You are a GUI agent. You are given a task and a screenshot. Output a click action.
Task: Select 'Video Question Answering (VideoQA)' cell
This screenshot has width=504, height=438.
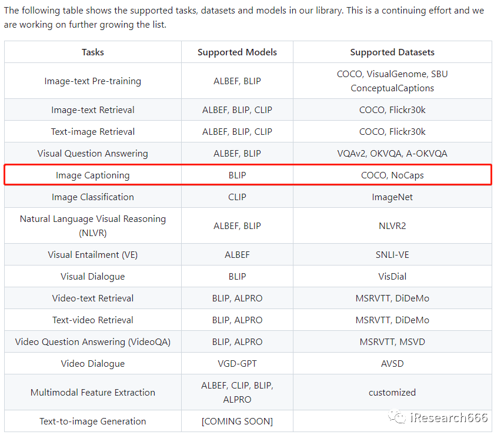(x=93, y=342)
